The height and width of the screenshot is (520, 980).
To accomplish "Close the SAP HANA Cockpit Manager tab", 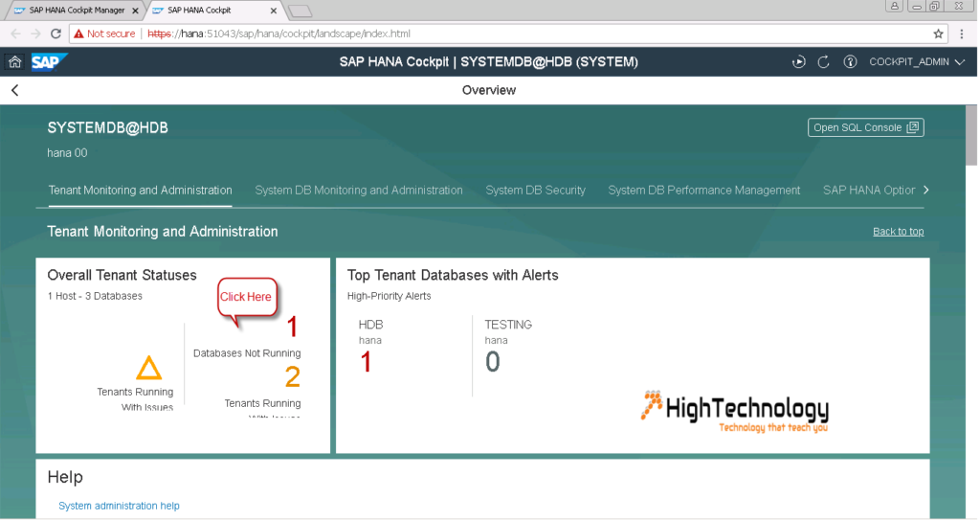I will [135, 11].
